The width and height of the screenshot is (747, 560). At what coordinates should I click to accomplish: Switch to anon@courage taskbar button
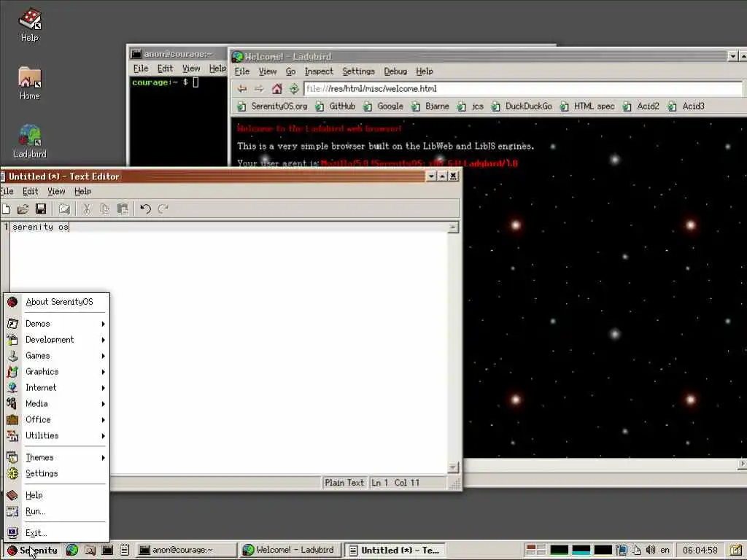click(x=186, y=550)
